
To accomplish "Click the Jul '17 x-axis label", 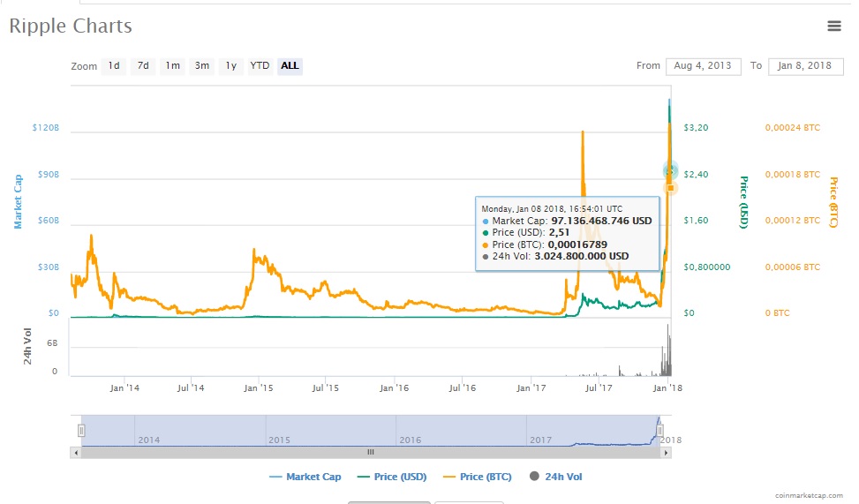I will 599,387.
